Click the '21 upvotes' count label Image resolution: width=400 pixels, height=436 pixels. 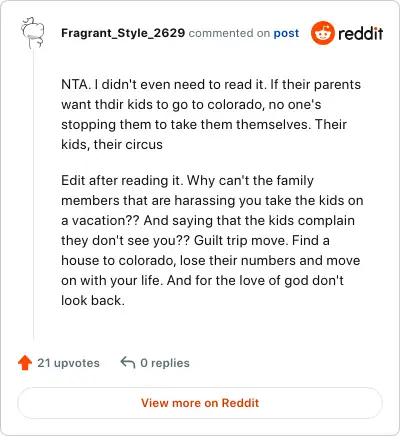click(x=68, y=363)
